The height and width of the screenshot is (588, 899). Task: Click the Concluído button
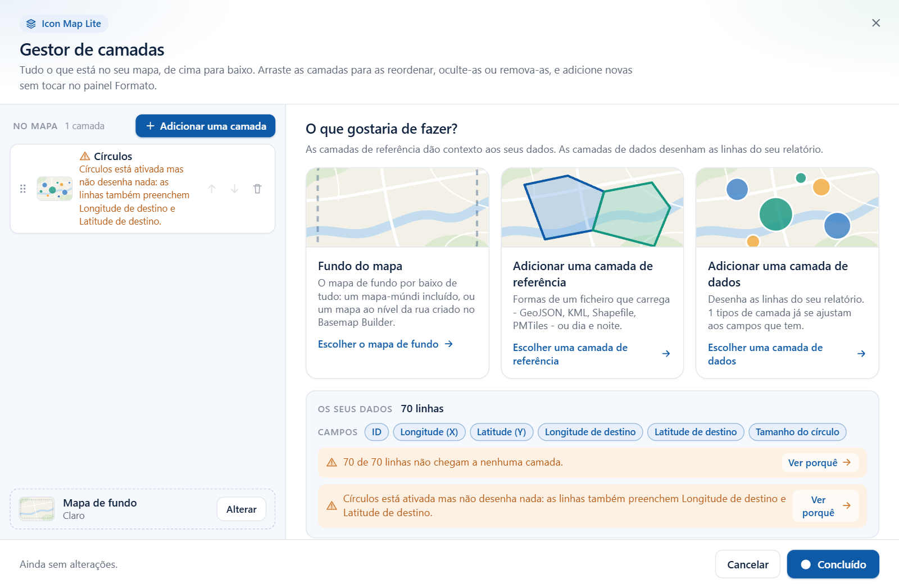coord(833,564)
